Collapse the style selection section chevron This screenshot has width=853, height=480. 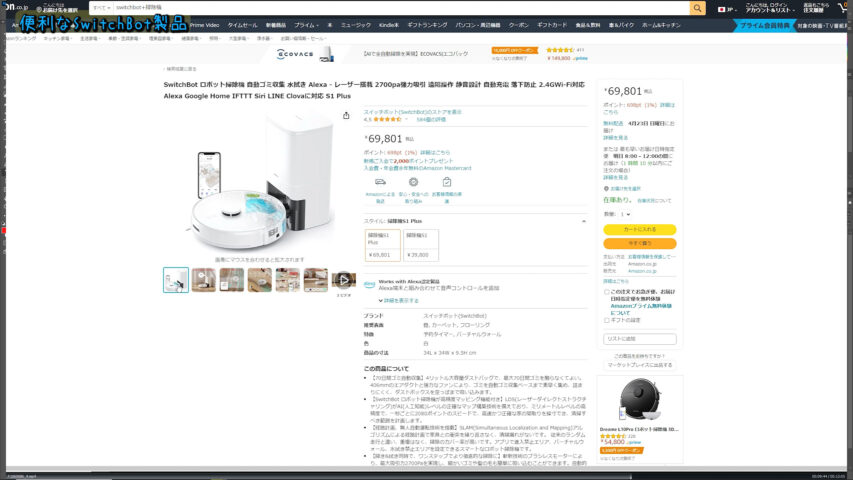point(584,220)
